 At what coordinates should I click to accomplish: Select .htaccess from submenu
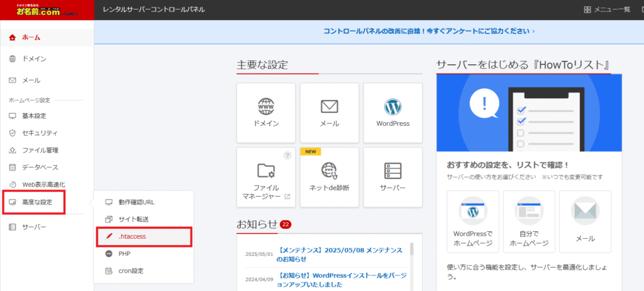click(144, 237)
